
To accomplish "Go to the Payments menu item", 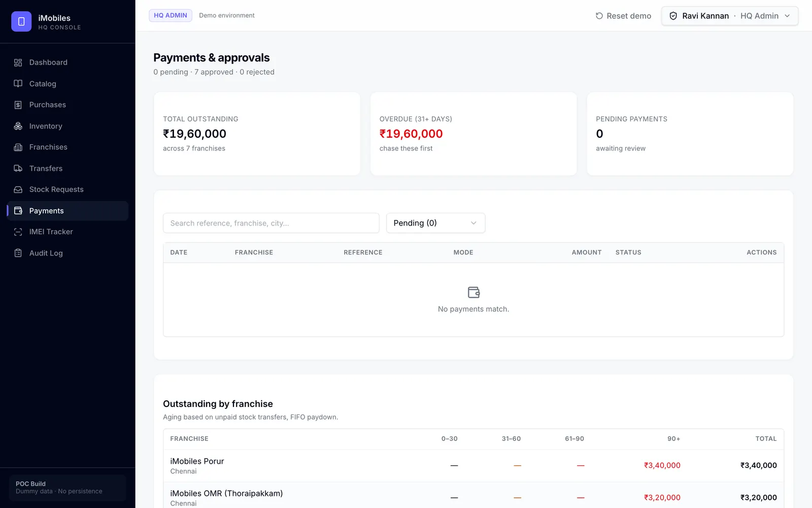I will (67, 211).
